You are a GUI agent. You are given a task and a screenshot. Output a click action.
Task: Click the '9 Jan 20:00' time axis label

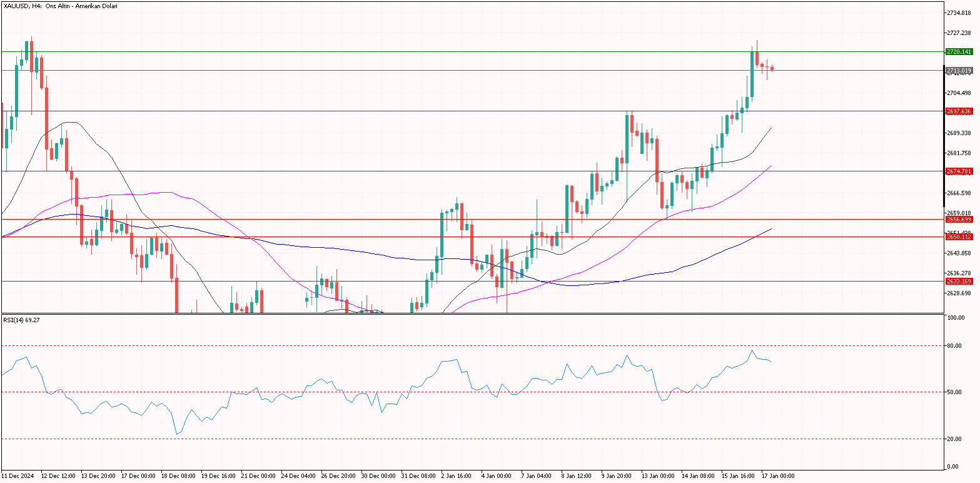click(x=617, y=476)
